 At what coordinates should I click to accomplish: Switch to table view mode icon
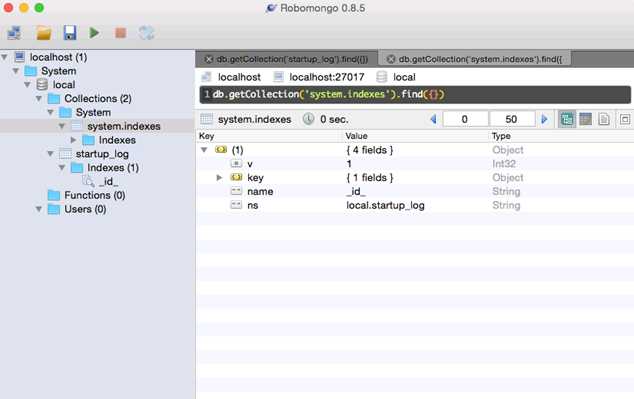pos(585,119)
